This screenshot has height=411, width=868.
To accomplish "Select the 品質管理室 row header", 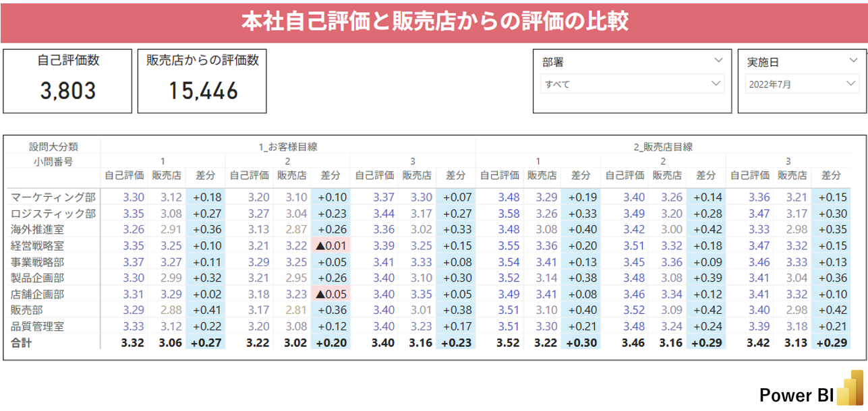I will (38, 327).
